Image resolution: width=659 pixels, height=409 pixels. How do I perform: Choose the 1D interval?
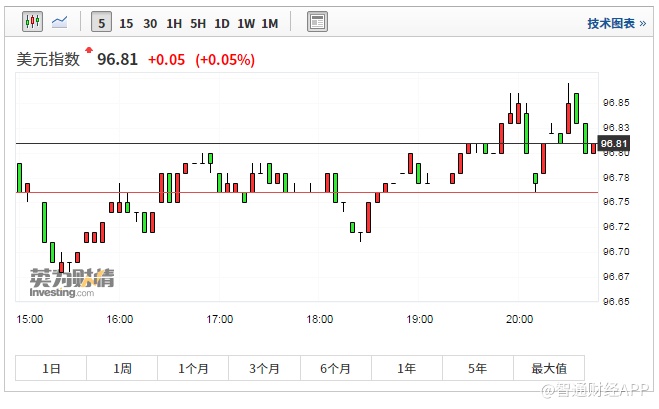222,22
